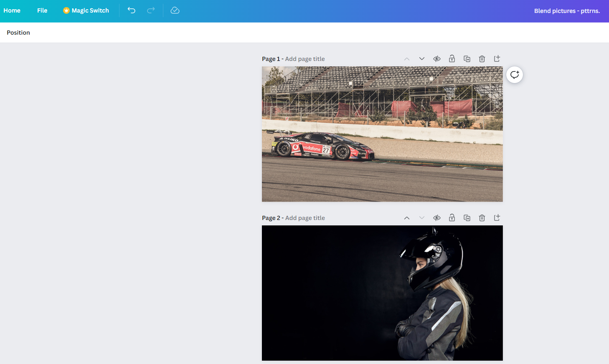Hide Page 1 with the eye icon
This screenshot has width=609, height=364.
click(437, 59)
